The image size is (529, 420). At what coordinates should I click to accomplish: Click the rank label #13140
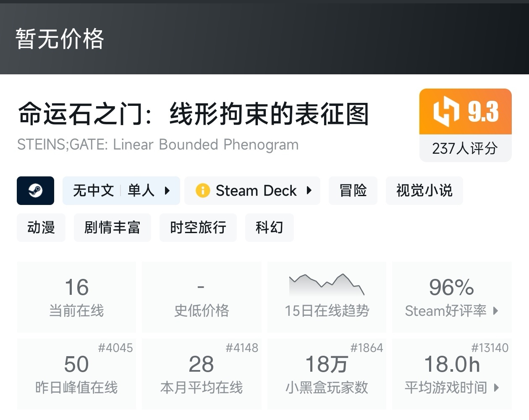490,348
